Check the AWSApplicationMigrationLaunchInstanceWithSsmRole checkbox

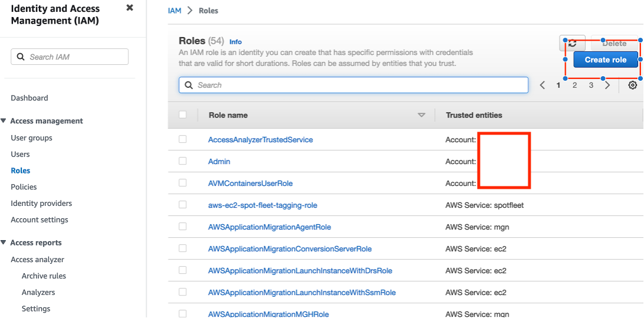(x=183, y=291)
